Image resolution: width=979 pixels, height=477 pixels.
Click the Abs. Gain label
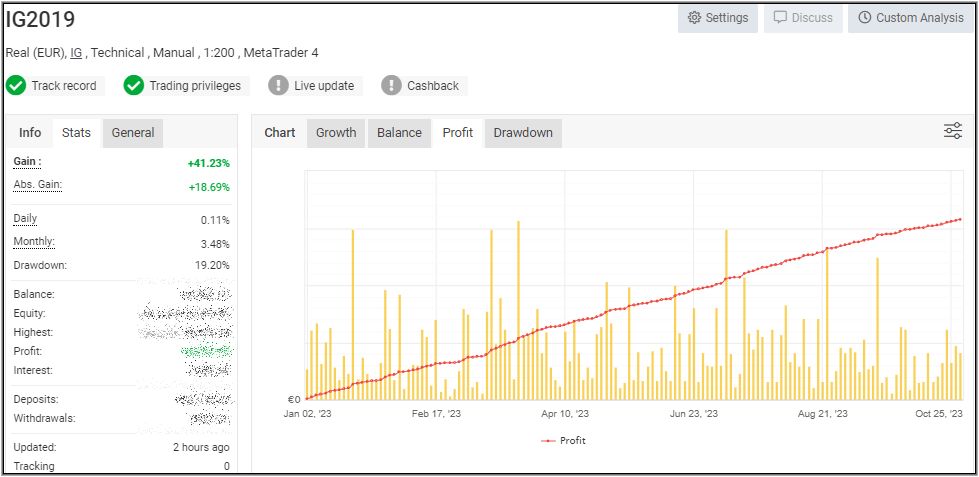(x=37, y=186)
